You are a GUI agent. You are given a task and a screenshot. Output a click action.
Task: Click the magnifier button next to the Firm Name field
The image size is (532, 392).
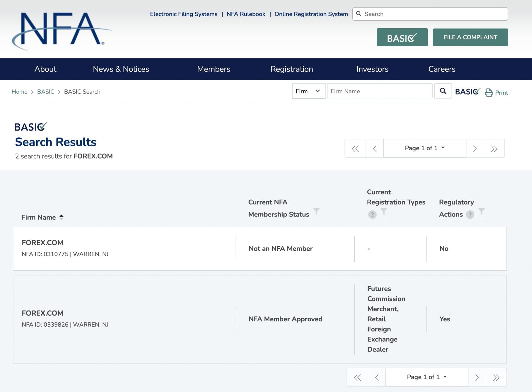coord(443,91)
